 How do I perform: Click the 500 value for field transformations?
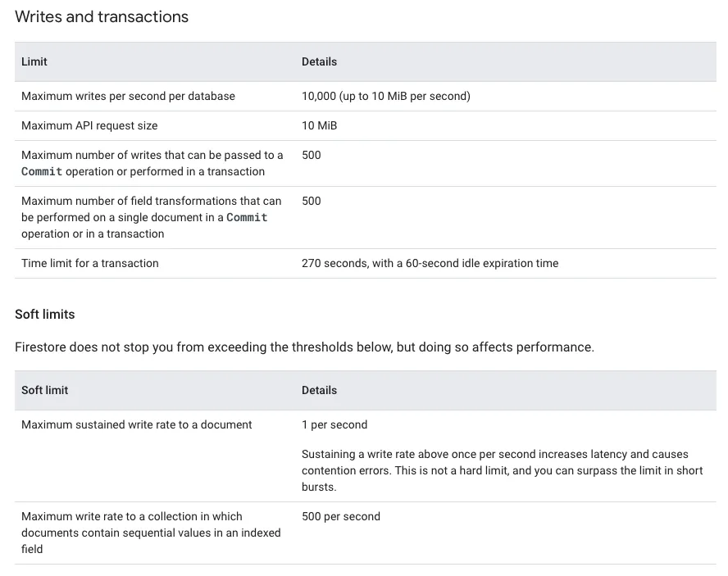[x=312, y=201]
